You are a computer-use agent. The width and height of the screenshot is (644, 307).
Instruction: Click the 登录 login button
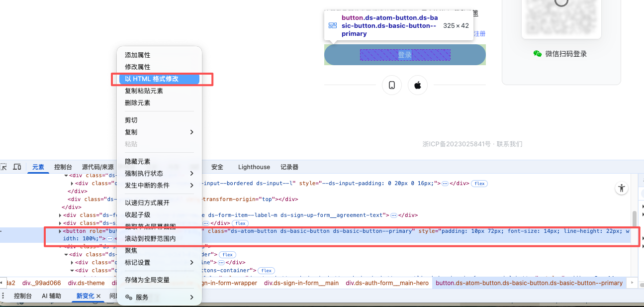tap(405, 55)
